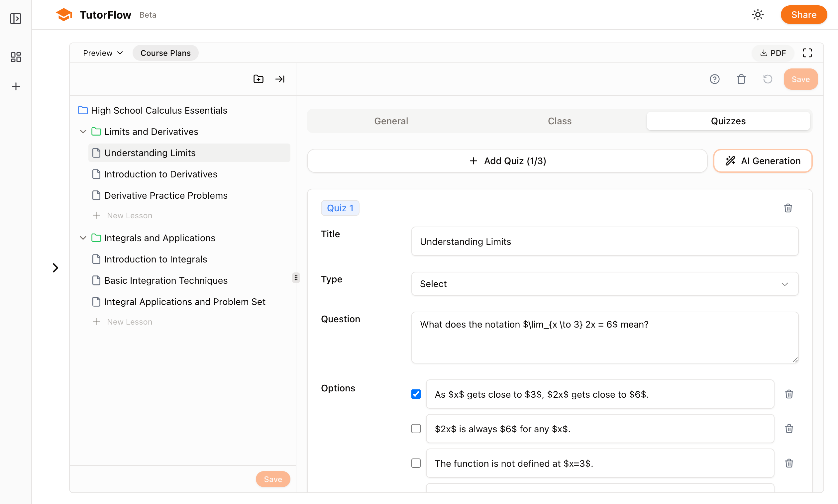Uncheck the first option's correct-answer checkbox

[416, 394]
